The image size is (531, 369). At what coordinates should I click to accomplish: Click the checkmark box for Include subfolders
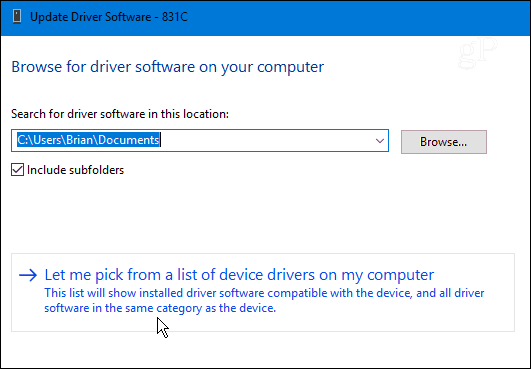coord(17,170)
